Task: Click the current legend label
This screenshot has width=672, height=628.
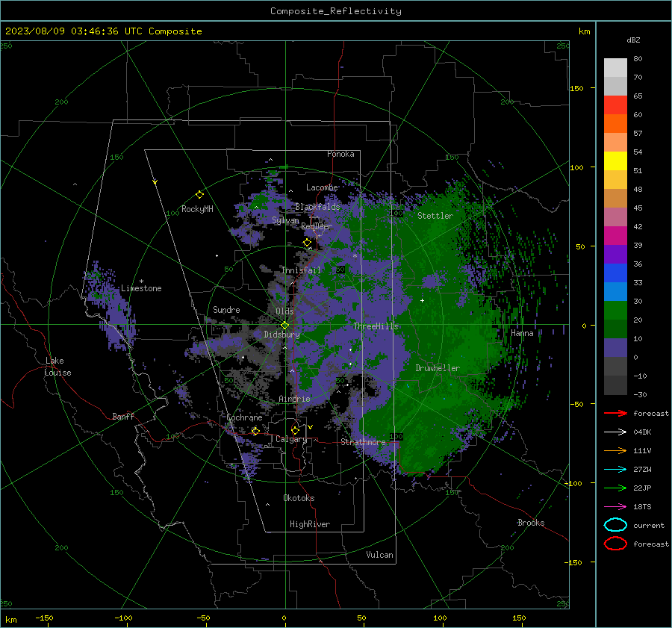Action: 649,526
